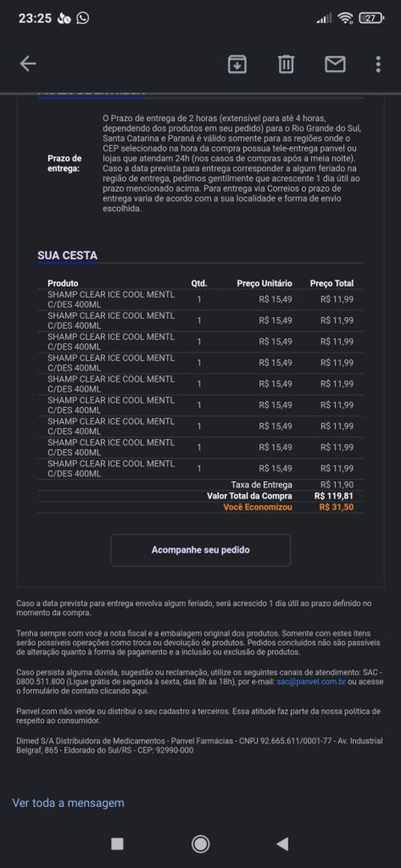
Task: Tap Ver toda a mensagem link
Action: pos(68,803)
